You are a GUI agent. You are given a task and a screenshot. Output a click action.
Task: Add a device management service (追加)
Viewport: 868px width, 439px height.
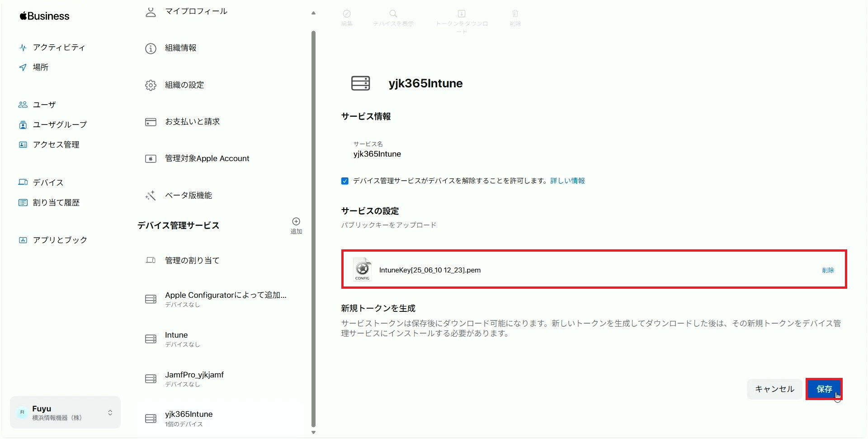(296, 225)
